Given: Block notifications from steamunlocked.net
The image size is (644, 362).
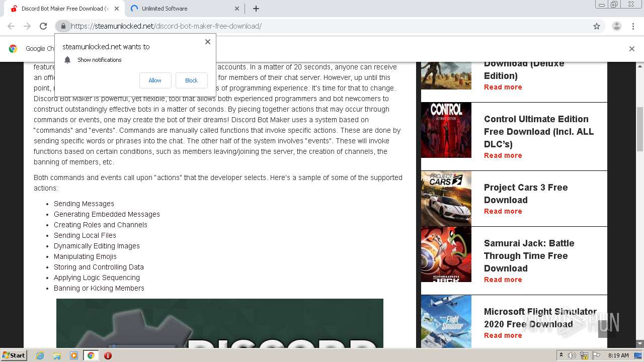Looking at the screenshot, I should pyautogui.click(x=191, y=80).
